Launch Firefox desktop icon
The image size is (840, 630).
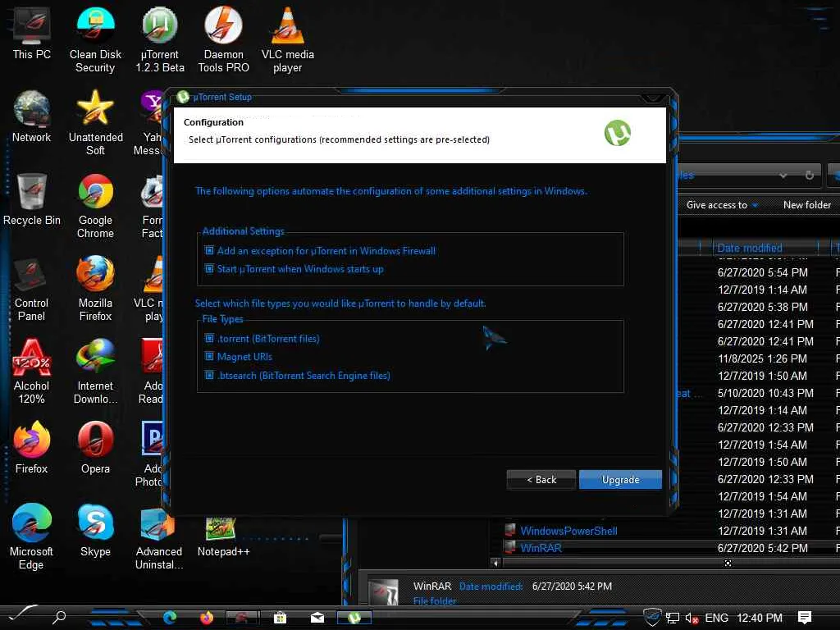point(32,448)
